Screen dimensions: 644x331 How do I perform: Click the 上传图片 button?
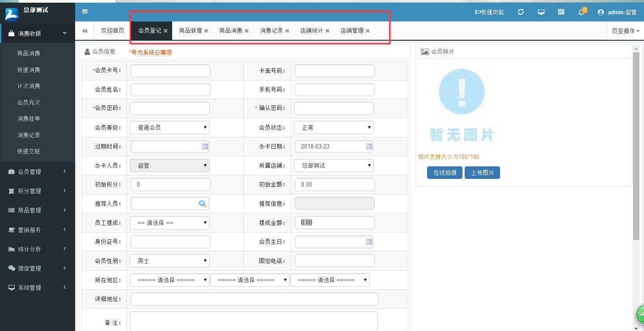tap(482, 172)
